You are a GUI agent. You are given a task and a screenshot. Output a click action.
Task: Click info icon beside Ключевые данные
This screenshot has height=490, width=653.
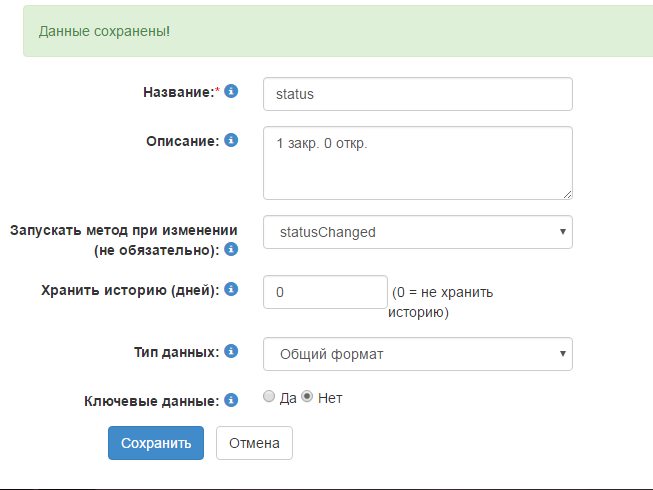pos(232,400)
